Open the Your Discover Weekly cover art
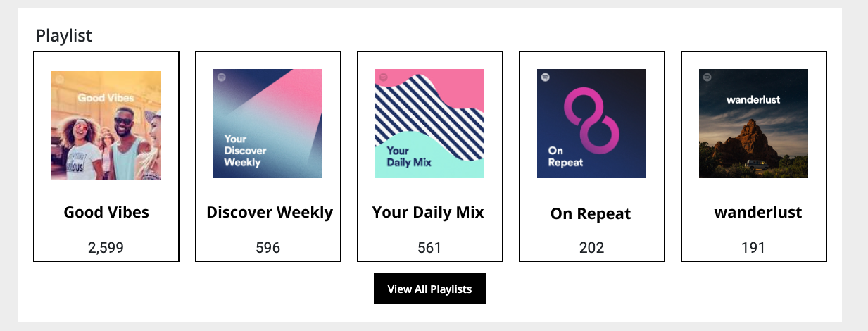The width and height of the screenshot is (868, 331). coord(268,123)
